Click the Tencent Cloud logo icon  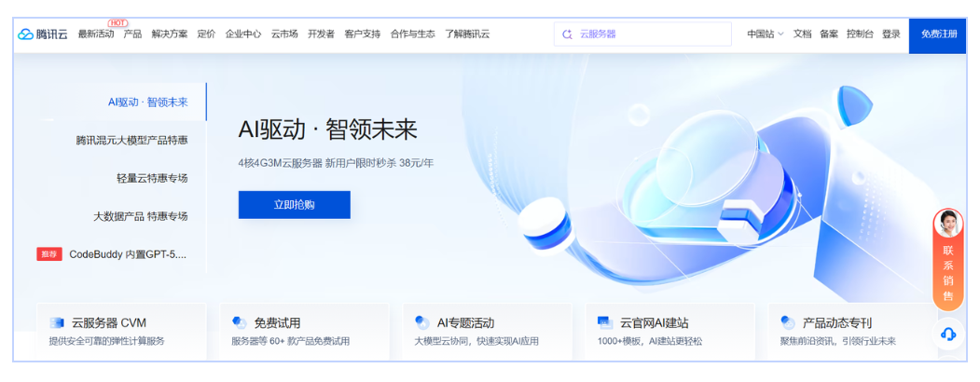[x=26, y=34]
